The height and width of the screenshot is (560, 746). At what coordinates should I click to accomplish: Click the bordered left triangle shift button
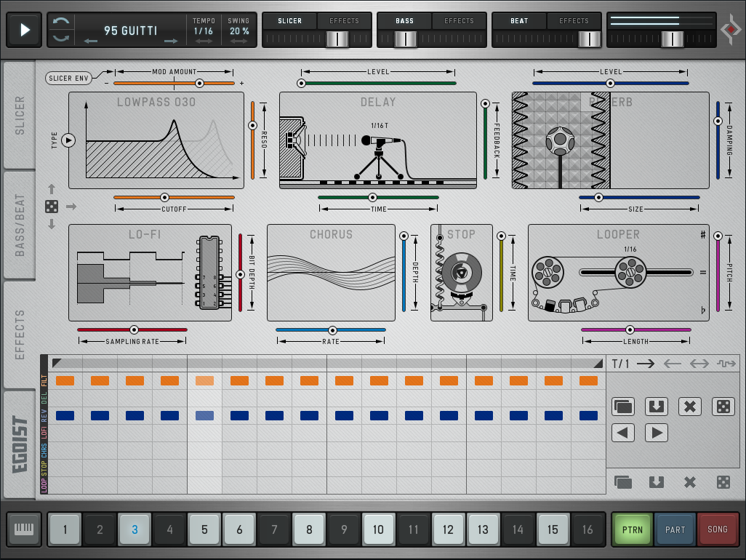tap(623, 433)
